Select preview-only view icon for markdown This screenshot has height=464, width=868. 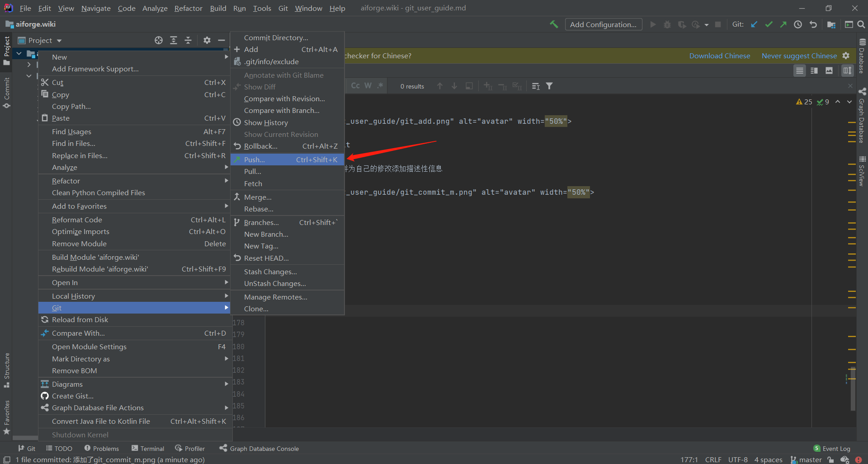click(x=829, y=70)
